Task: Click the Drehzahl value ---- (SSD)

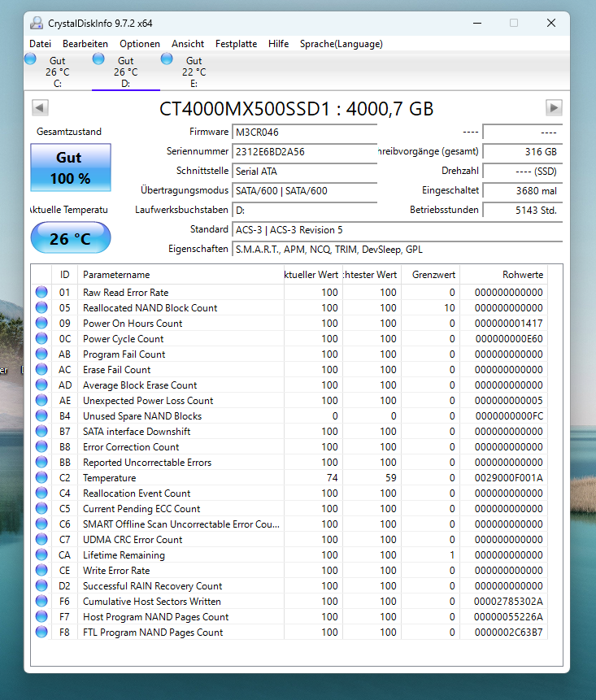Action: [523, 172]
